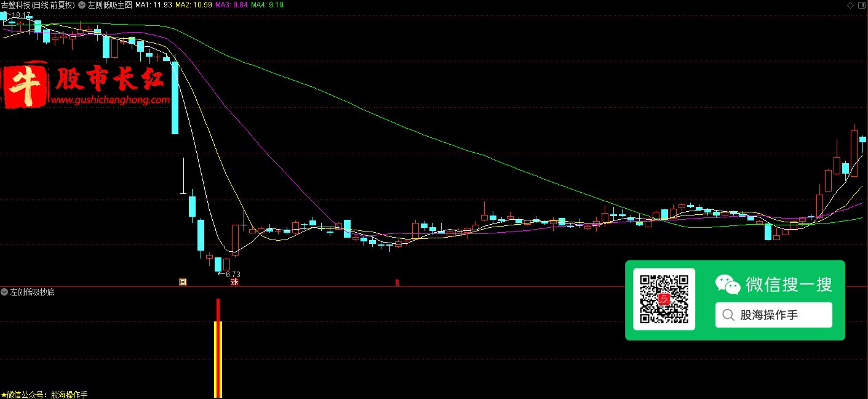Click the 18.17 high price label

pyautogui.click(x=21, y=15)
